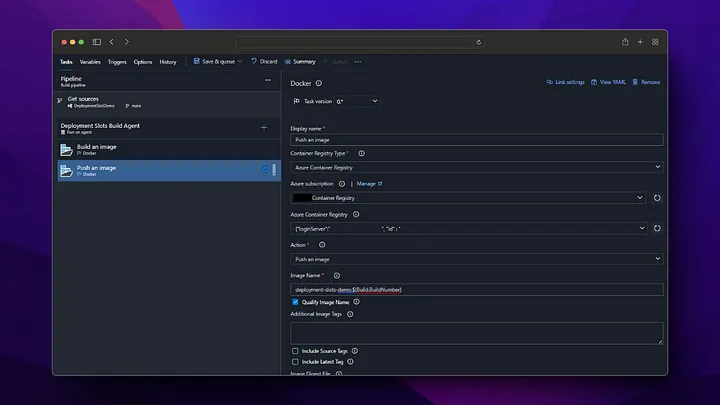Screen dimensions: 720x405
Task: Show the tab overview grid icon
Action: point(655,42)
